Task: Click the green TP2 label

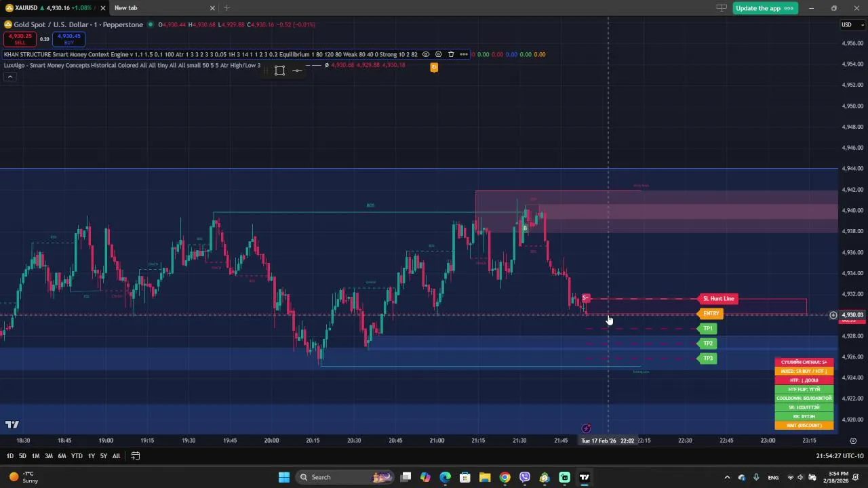Action: 707,344
